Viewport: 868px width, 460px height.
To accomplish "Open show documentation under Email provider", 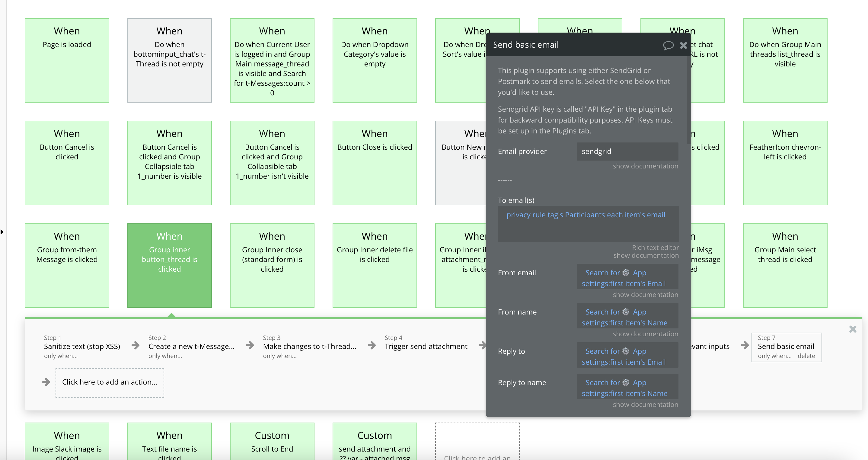I will pos(645,166).
